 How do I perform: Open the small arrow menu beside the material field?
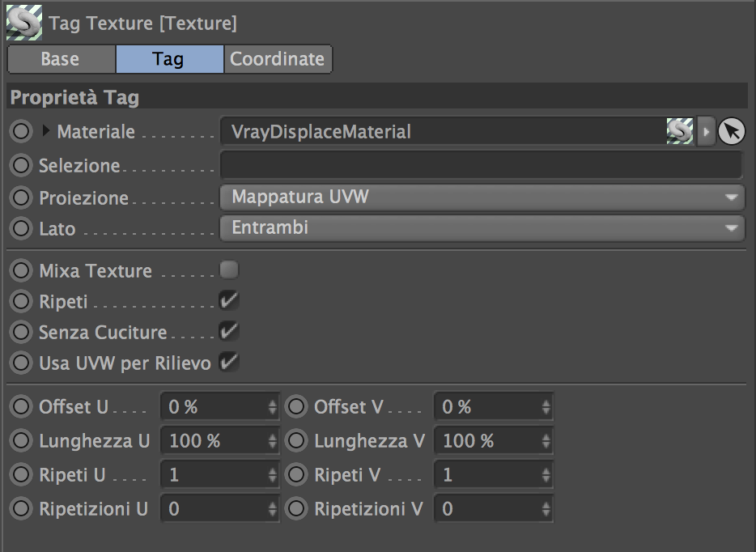[706, 131]
